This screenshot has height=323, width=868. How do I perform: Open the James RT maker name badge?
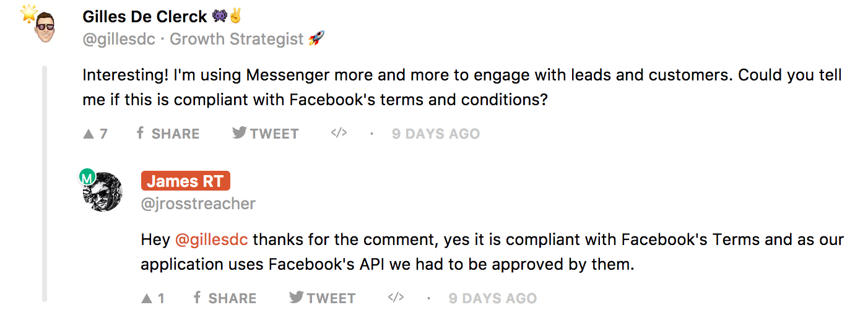[186, 181]
